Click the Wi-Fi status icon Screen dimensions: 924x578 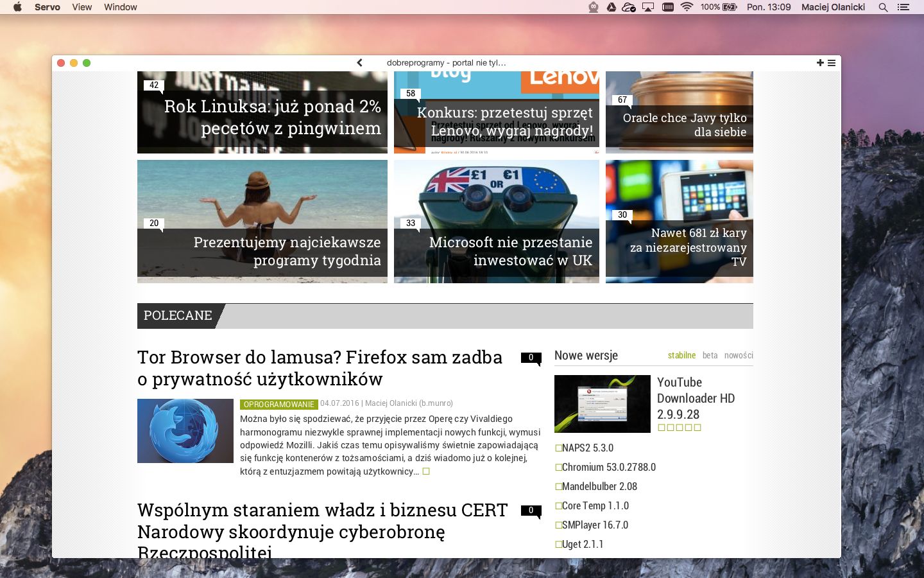click(x=687, y=7)
